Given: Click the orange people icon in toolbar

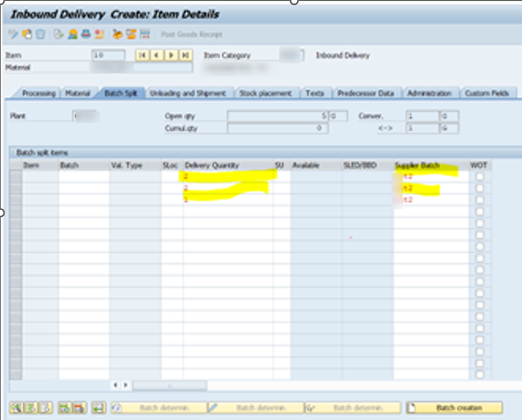Looking at the screenshot, I should click(131, 34).
